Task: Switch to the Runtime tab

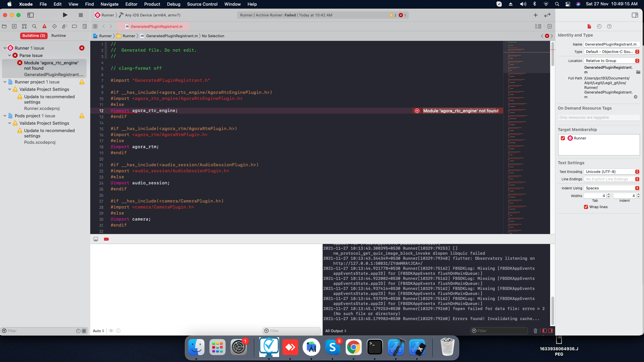Action: (59, 36)
